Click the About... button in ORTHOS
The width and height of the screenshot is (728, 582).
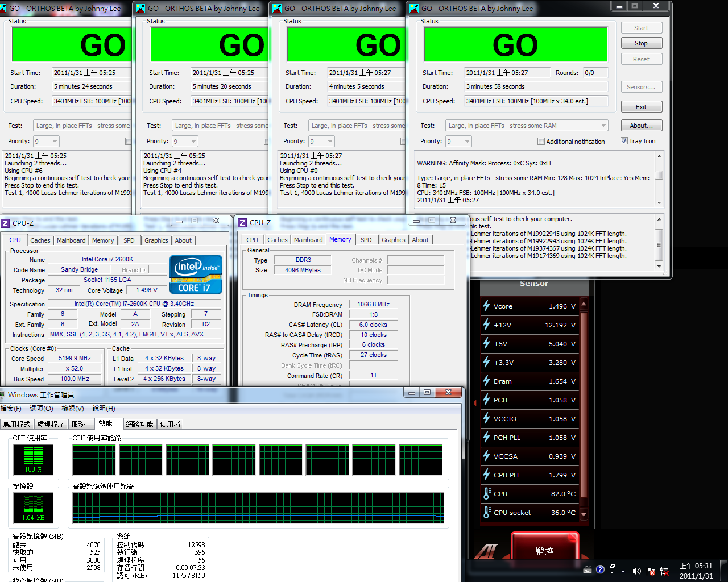(x=641, y=126)
